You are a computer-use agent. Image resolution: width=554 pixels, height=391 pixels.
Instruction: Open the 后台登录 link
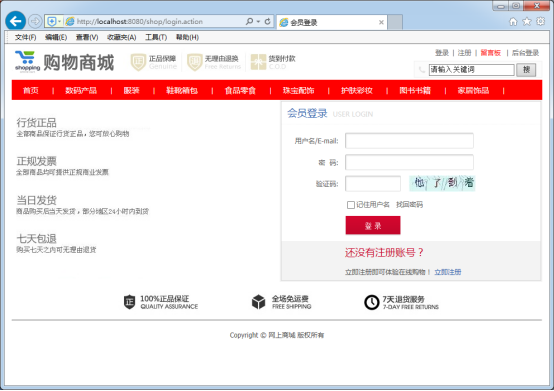click(525, 53)
